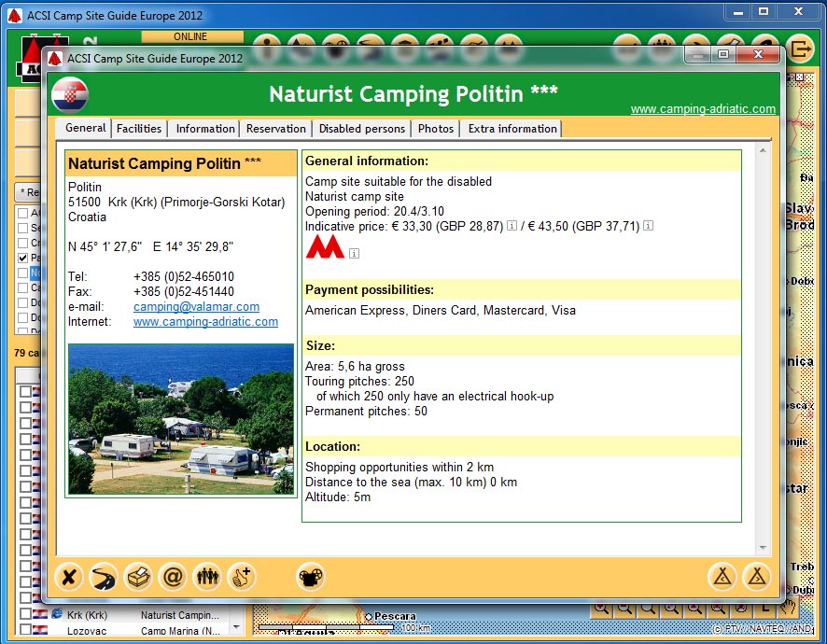The image size is (827, 644).
Task: Close the camp site detail window from its title bar
Action: coord(758,54)
